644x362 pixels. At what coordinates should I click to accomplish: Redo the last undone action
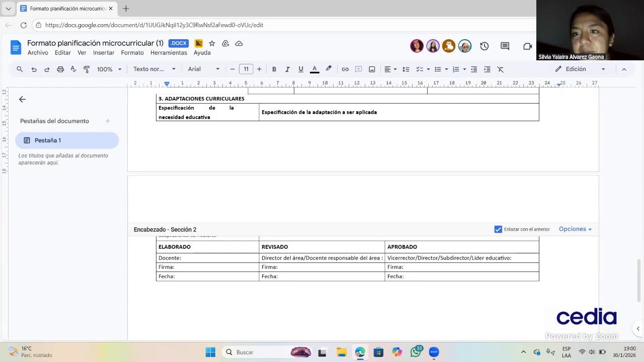47,69
